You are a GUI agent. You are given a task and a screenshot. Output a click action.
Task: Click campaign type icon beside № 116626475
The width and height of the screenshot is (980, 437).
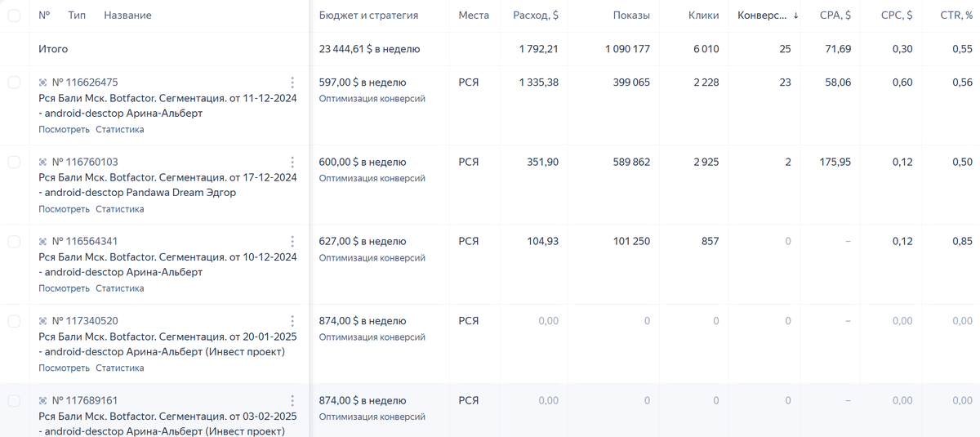[x=42, y=82]
